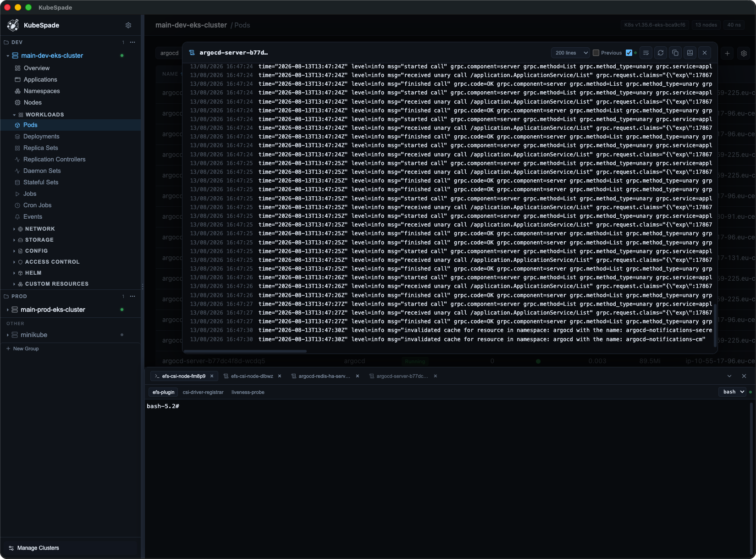Click the Events bell icon
The width and height of the screenshot is (756, 559).
coord(17,216)
